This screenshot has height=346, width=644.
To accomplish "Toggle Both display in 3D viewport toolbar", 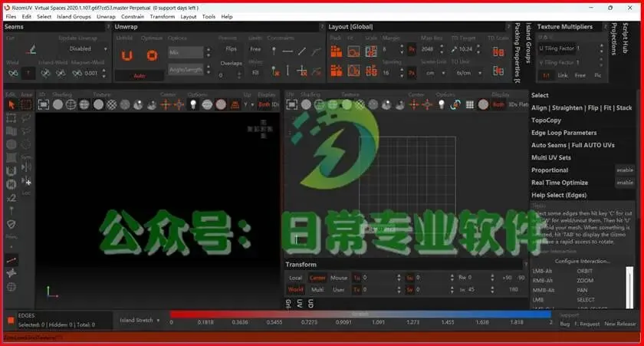I will coord(264,105).
